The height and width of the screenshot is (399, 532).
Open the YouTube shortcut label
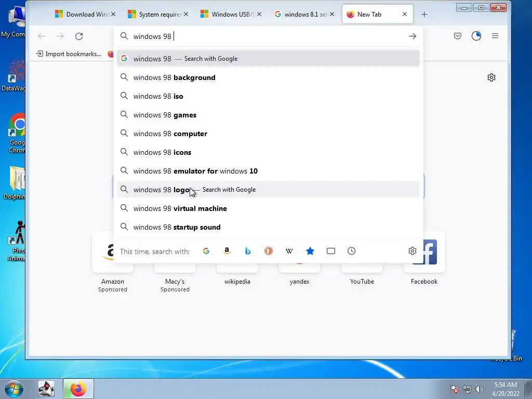pos(362,282)
